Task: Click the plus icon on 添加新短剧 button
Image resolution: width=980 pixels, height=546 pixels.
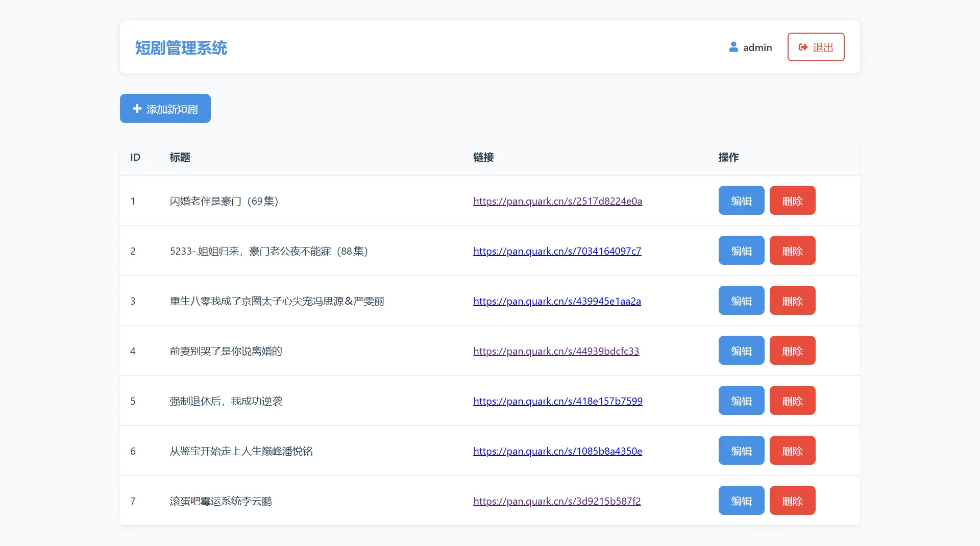Action: [x=136, y=108]
